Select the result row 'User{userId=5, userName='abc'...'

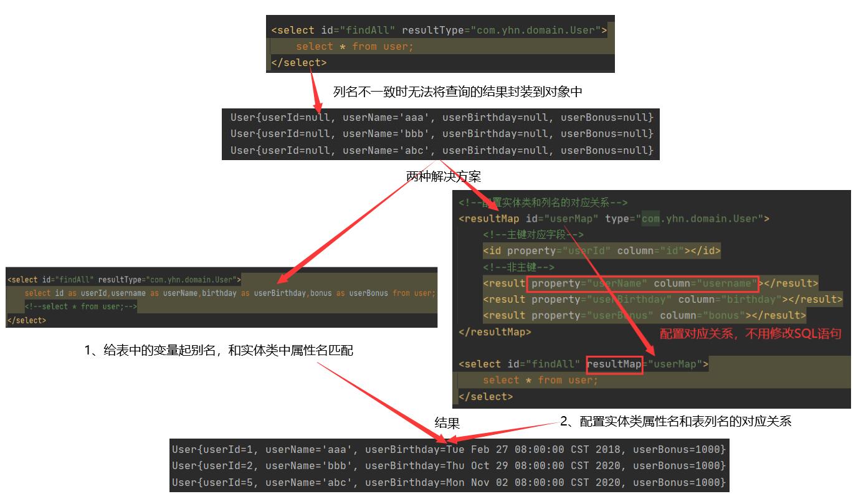(449, 482)
